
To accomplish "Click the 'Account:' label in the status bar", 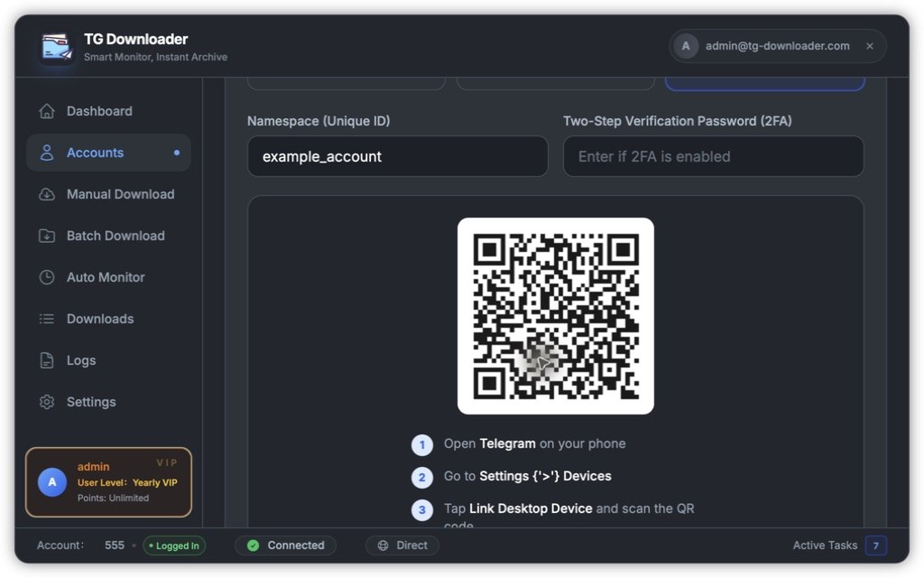I will [60, 545].
